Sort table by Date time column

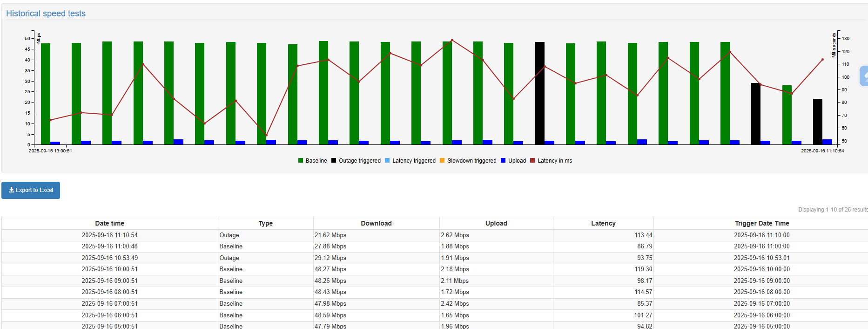(x=109, y=223)
